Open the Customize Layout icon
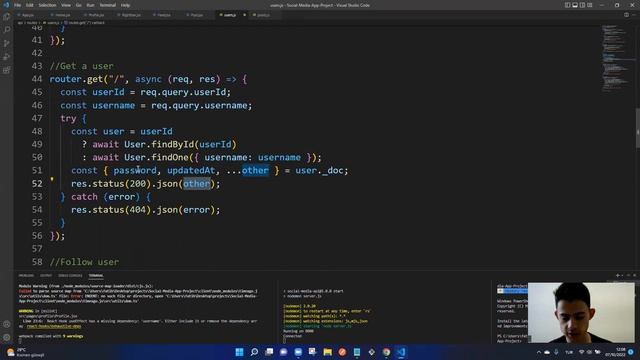This screenshot has height=360, width=640. [589, 5]
